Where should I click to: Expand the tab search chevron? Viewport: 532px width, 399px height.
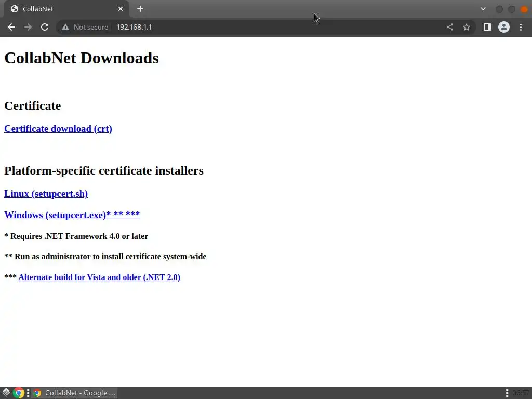(483, 9)
